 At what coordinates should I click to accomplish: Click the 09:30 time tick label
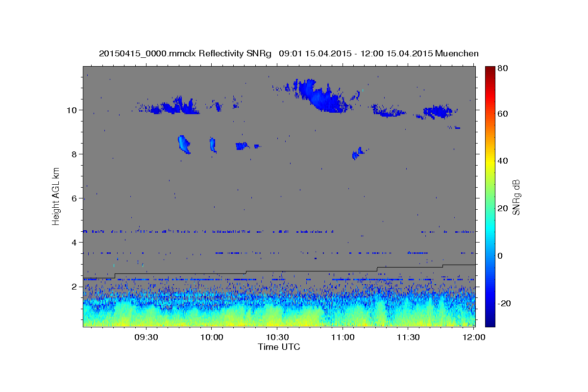146,338
